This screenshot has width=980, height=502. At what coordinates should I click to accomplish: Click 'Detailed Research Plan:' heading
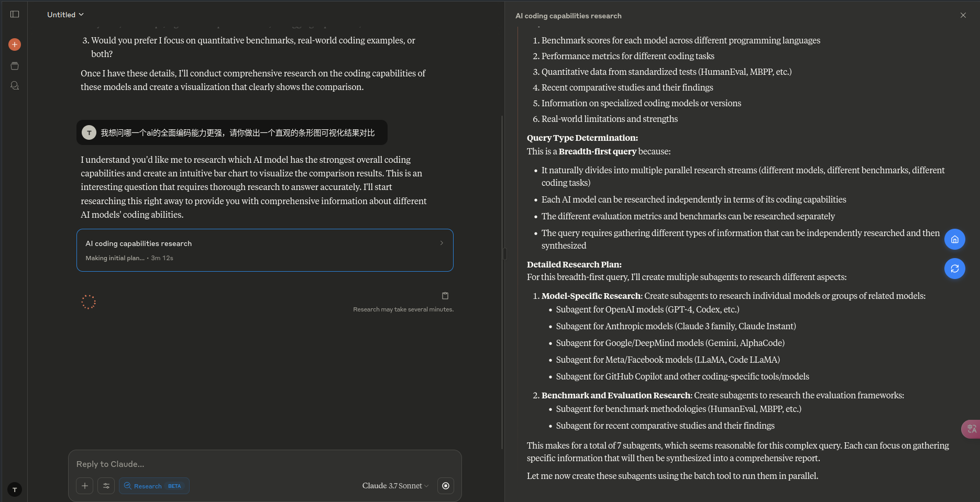coord(574,264)
